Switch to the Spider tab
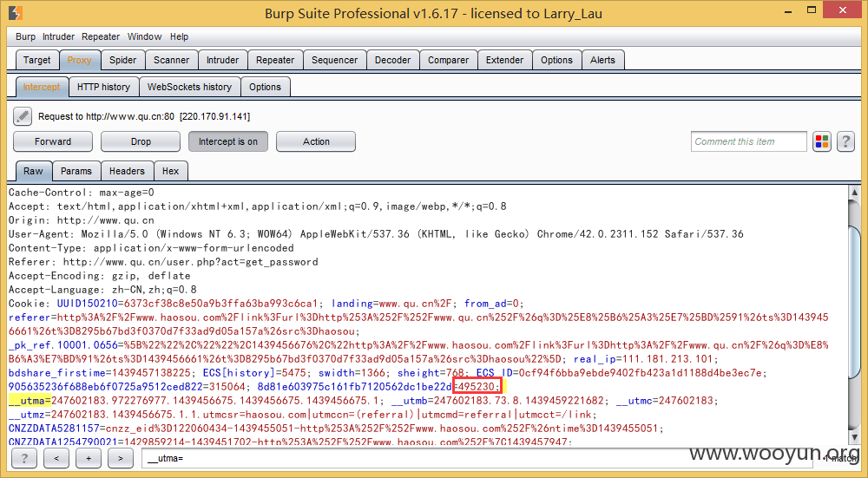Screen dimensions: 868x478 [x=123, y=60]
